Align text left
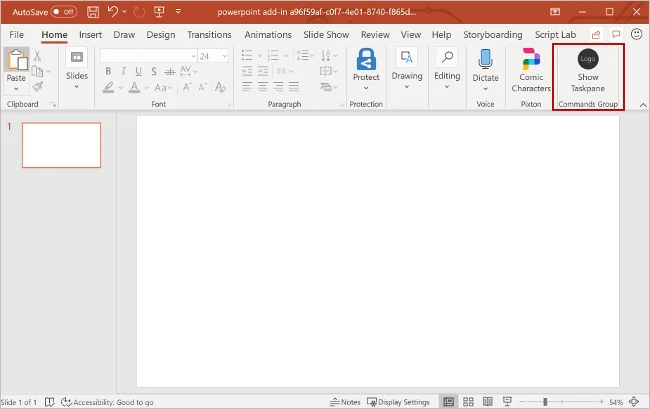 click(247, 87)
